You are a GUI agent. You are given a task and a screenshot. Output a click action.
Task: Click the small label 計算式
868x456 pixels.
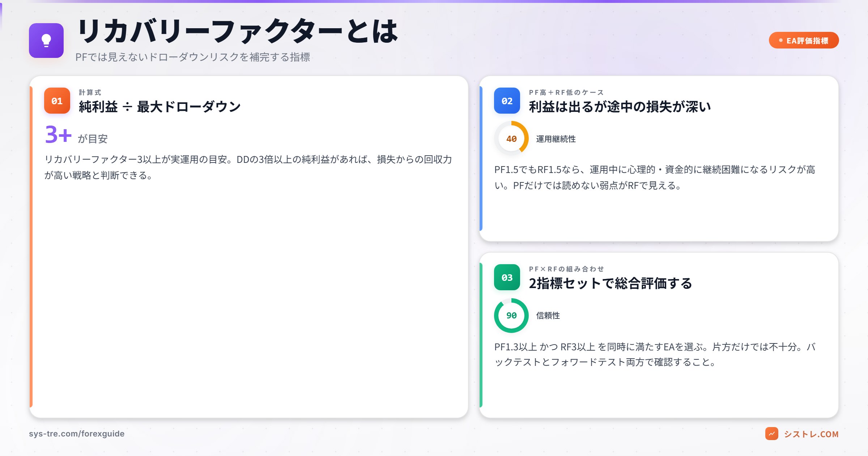(90, 92)
